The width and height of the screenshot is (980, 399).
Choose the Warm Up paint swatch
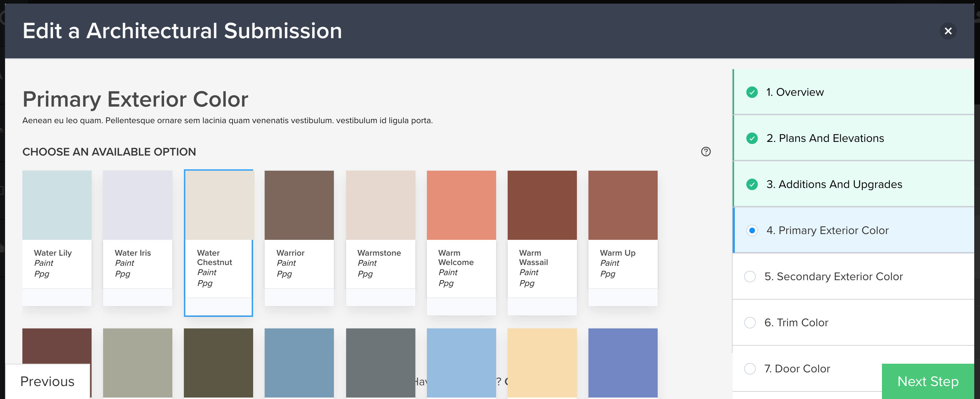(x=623, y=206)
